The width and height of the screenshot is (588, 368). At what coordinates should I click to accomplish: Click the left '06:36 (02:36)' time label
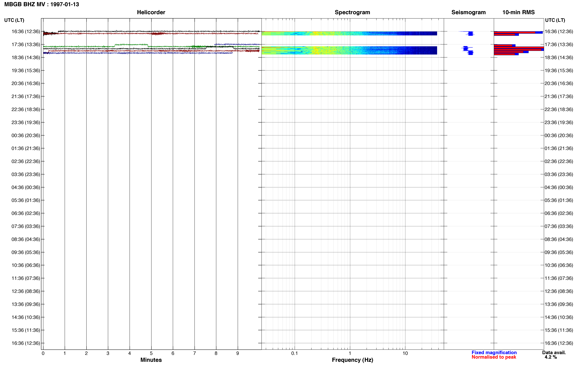pos(26,213)
